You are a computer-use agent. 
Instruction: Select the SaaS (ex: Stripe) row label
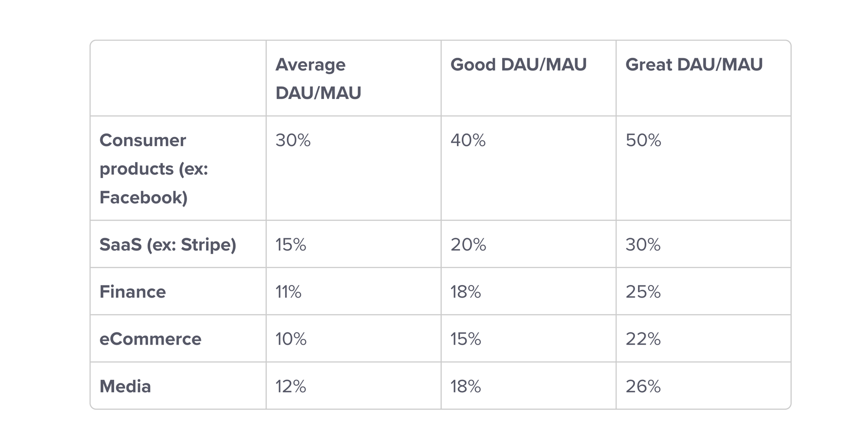pyautogui.click(x=168, y=245)
